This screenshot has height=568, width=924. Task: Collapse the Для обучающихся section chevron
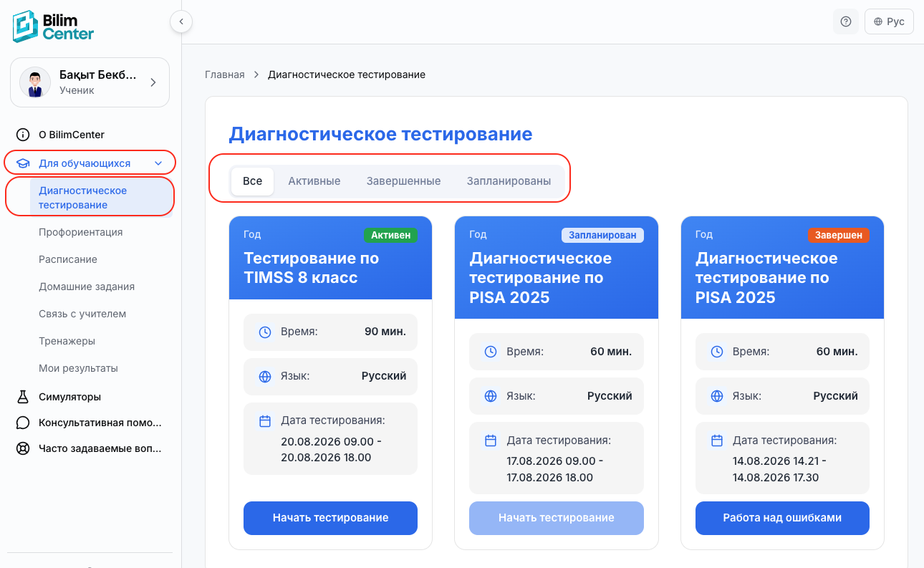[158, 163]
